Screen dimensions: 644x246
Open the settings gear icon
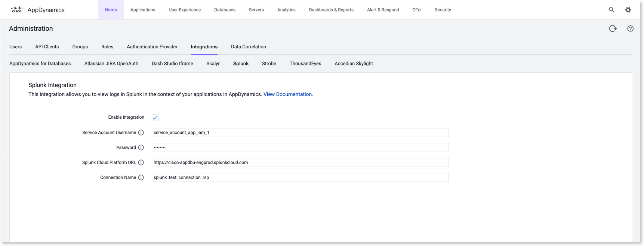pos(628,10)
